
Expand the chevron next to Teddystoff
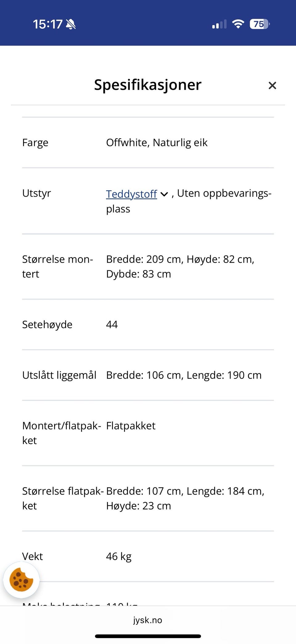click(164, 194)
